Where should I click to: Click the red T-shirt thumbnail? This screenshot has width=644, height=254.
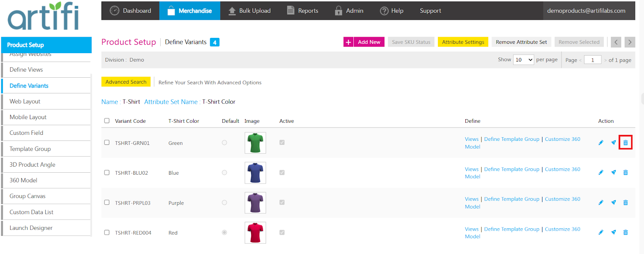tap(255, 233)
